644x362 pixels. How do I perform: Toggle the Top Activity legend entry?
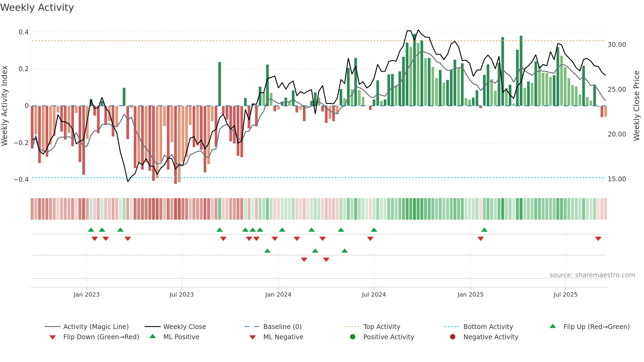(372, 327)
